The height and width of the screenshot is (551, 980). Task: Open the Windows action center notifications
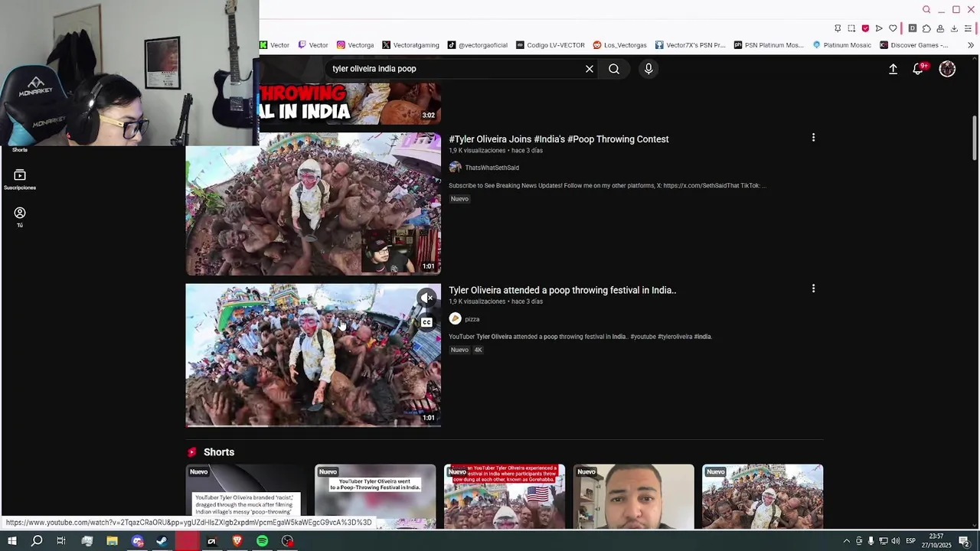965,541
